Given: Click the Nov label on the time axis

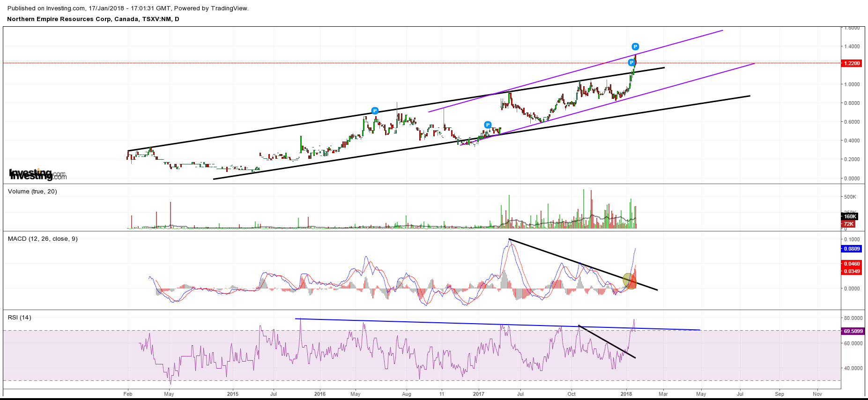Looking at the screenshot, I should (817, 394).
